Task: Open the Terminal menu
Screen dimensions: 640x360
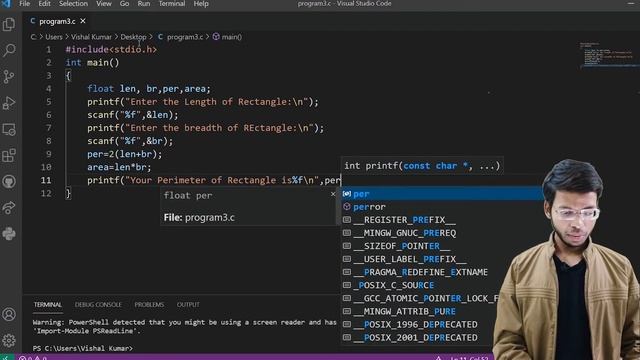Action: (171, 4)
